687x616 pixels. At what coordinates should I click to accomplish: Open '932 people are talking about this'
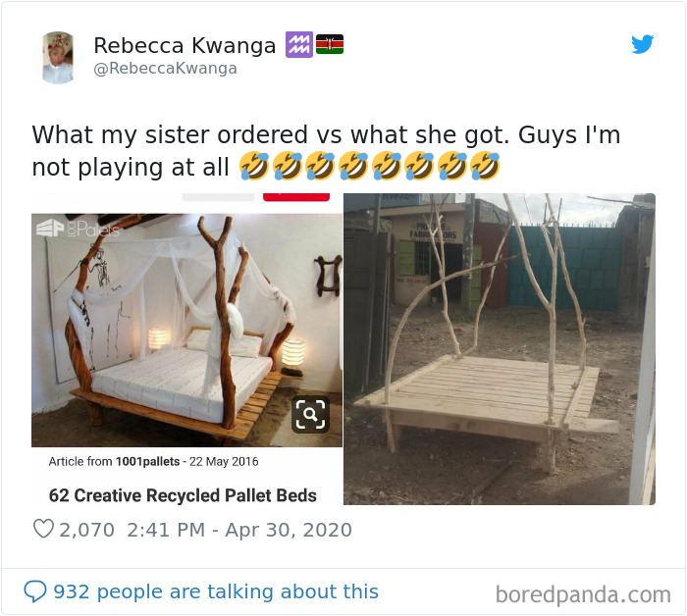coord(216,591)
